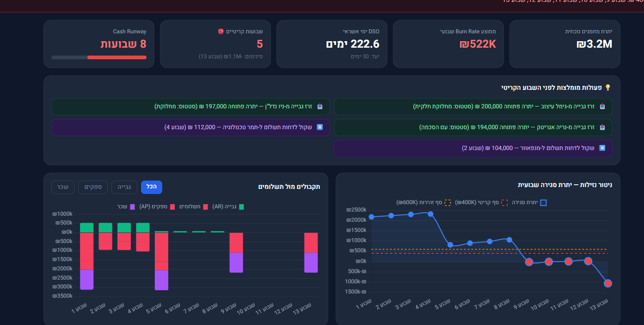This screenshot has width=644, height=325.
Task: Click week 4 peak point on liquidity line
Action: point(430,214)
